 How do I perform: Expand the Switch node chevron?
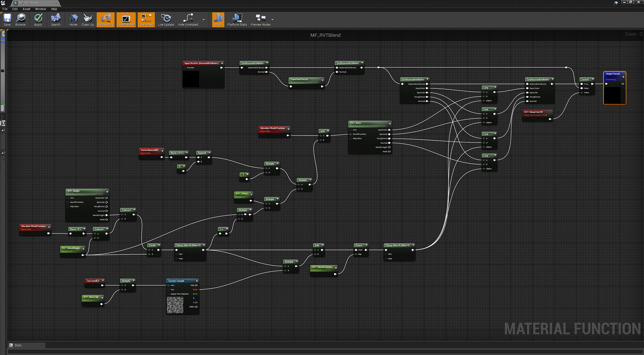click(592, 80)
